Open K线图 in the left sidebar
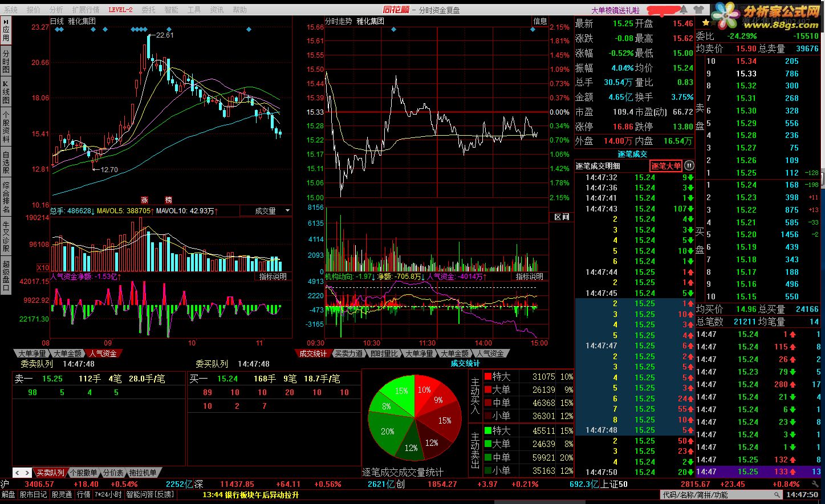The image size is (825, 504). coord(6,92)
